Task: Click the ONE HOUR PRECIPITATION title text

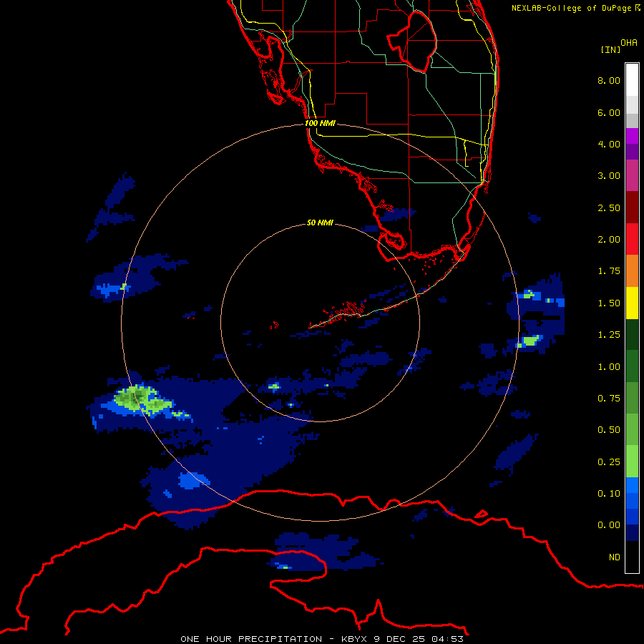Action: tap(251, 639)
